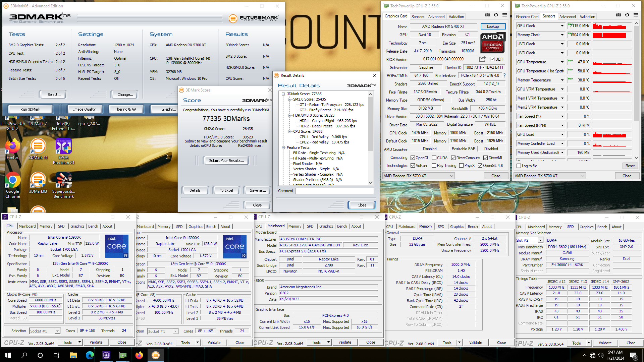Open the Graphics tab in the CPU-Z SPD window
The height and width of the screenshot is (362, 644).
(x=586, y=227)
